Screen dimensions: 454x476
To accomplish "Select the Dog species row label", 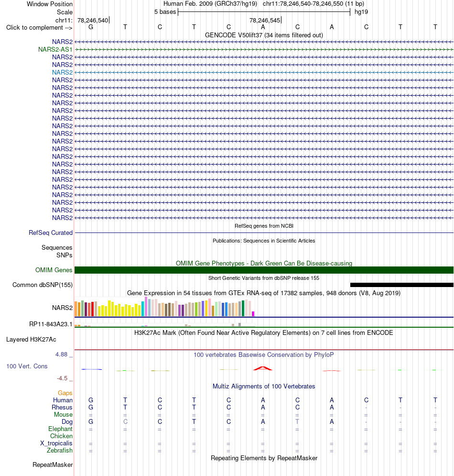I will point(67,422).
